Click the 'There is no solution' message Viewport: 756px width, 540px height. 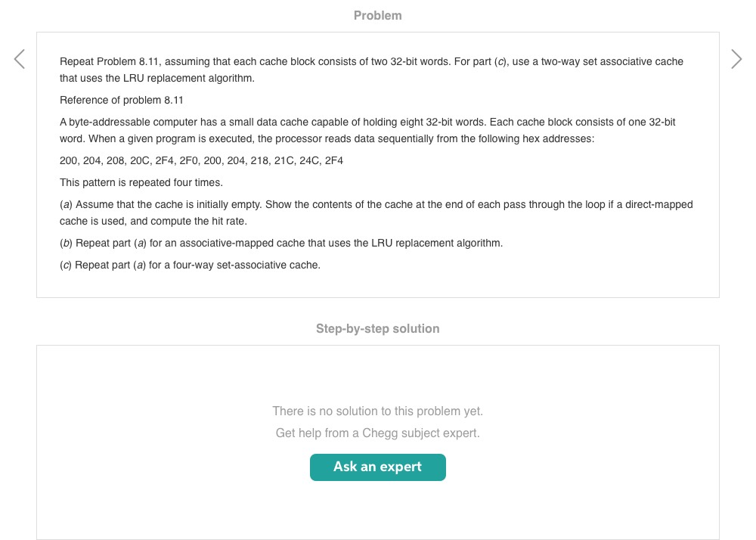[377, 411]
